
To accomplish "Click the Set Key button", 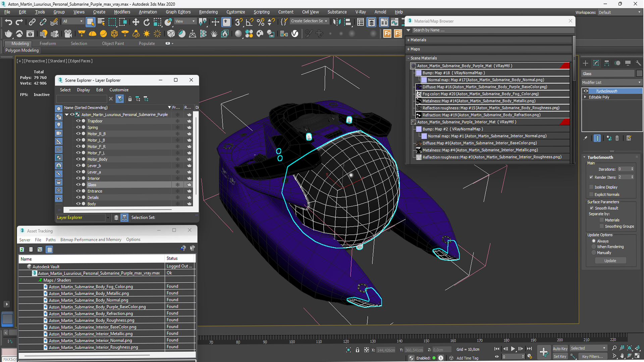I will point(560,356).
